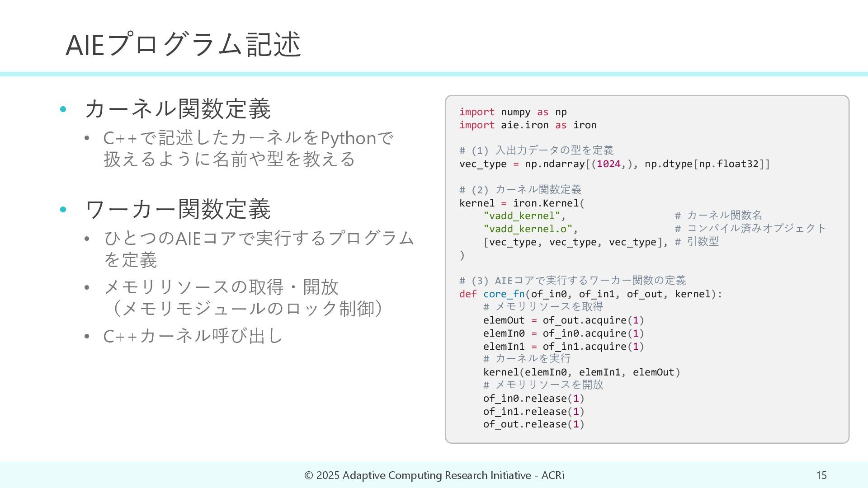The image size is (868, 488).
Task: Click the slide page number 15
Action: point(821,475)
